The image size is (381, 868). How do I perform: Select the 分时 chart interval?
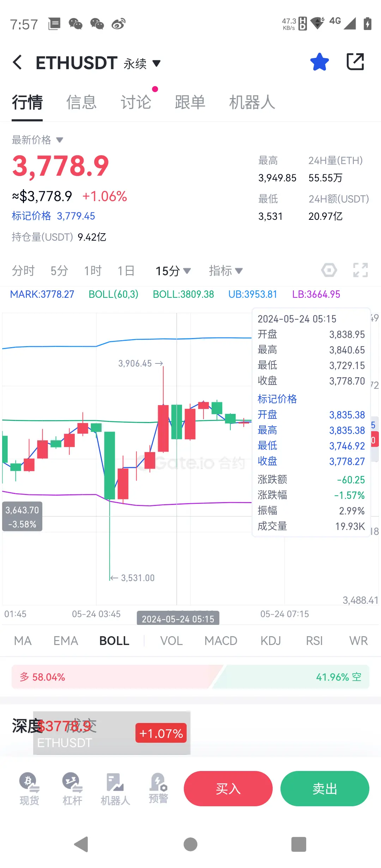point(23,271)
